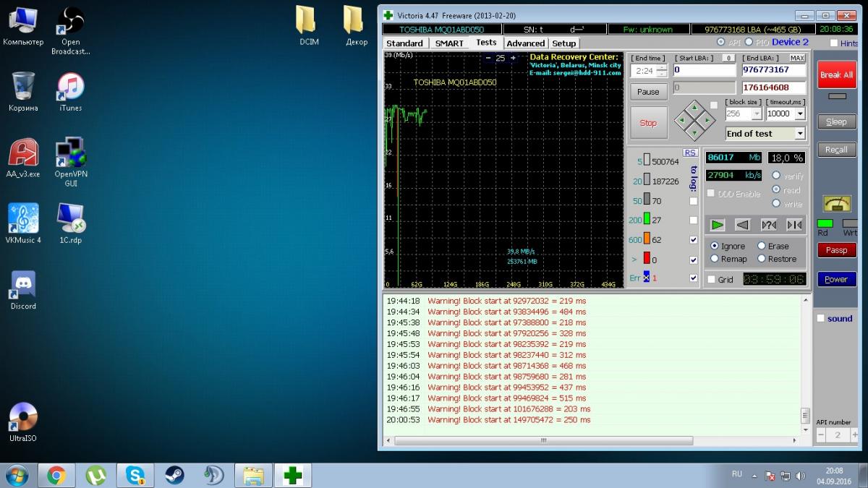The width and height of the screenshot is (868, 488).
Task: Switch to the SMART tab
Action: tap(449, 43)
